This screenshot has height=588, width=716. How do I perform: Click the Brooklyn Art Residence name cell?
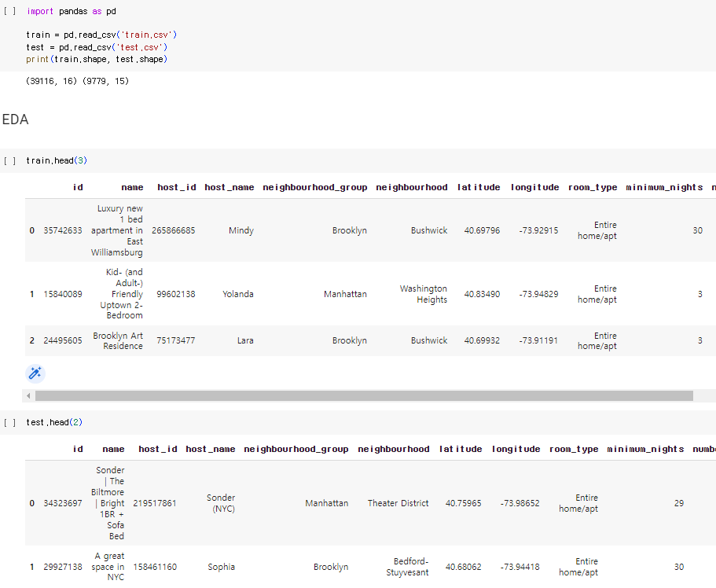[x=118, y=340]
